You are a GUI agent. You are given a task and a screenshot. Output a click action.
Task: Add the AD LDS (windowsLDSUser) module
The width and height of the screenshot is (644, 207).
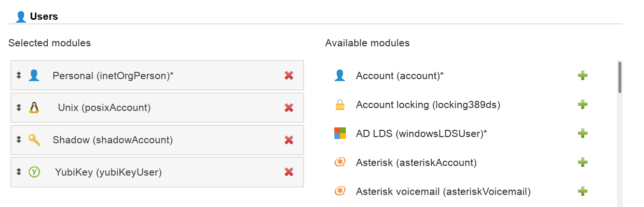click(583, 133)
